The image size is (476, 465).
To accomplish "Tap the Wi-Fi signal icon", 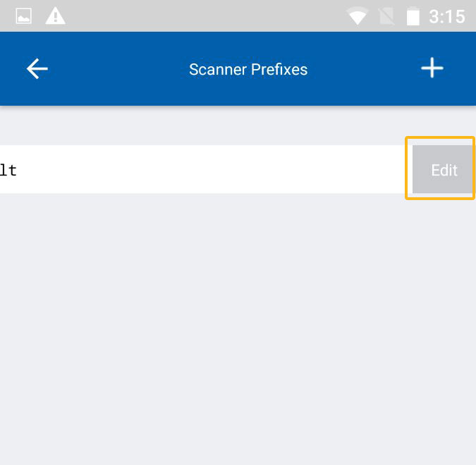I will [x=358, y=16].
